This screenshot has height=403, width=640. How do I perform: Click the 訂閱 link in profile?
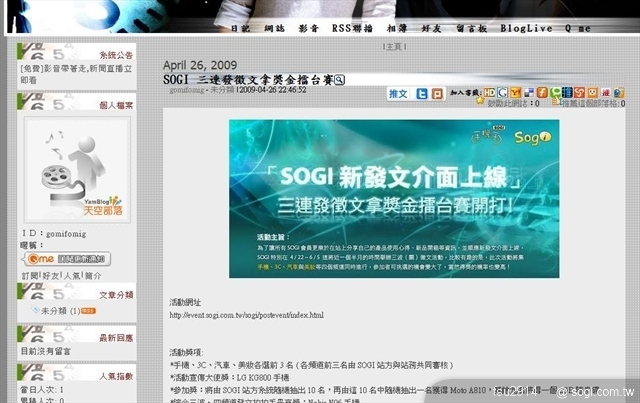click(x=30, y=276)
